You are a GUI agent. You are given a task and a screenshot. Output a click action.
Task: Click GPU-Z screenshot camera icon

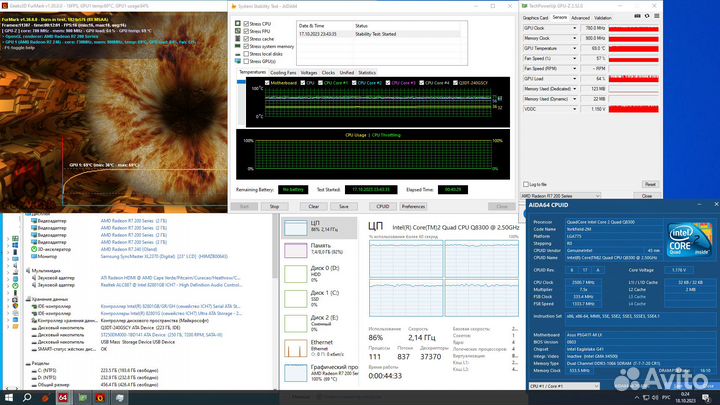[637, 16]
